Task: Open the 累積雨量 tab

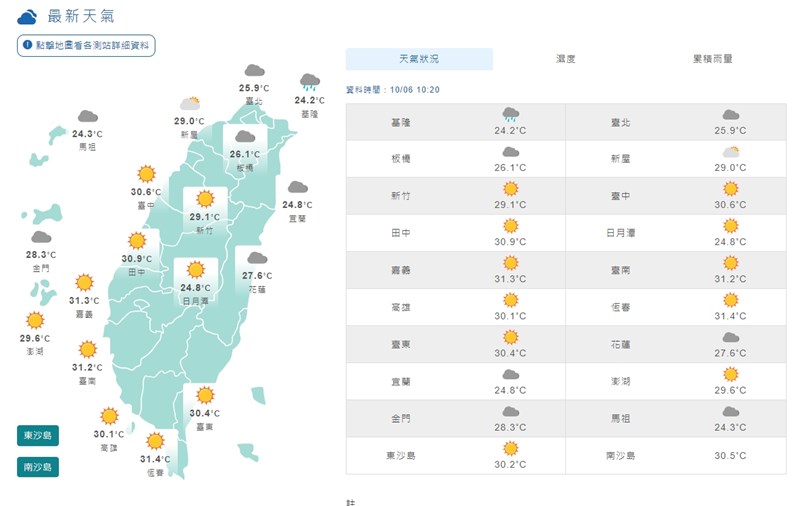Action: coord(712,59)
